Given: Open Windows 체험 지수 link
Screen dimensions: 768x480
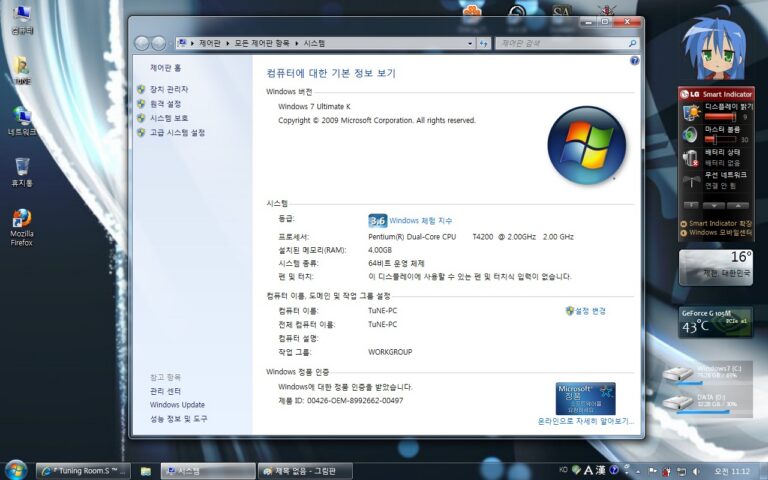Looking at the screenshot, I should pyautogui.click(x=421, y=221).
